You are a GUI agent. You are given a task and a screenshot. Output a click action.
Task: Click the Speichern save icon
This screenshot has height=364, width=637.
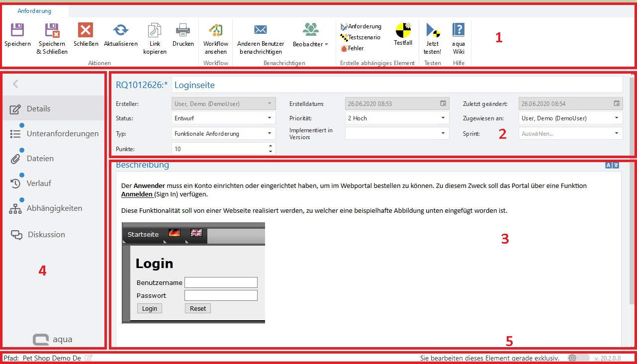tap(17, 31)
